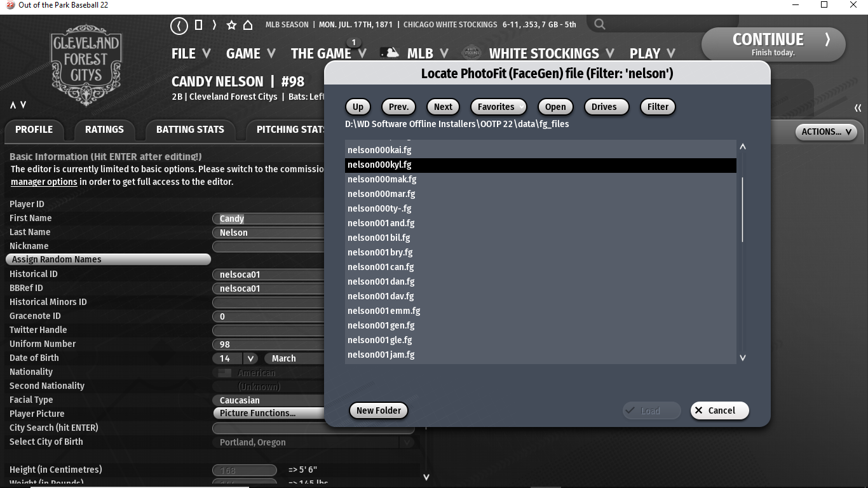
Task: Click the forward navigation arrow in top bar
Action: pyautogui.click(x=214, y=25)
